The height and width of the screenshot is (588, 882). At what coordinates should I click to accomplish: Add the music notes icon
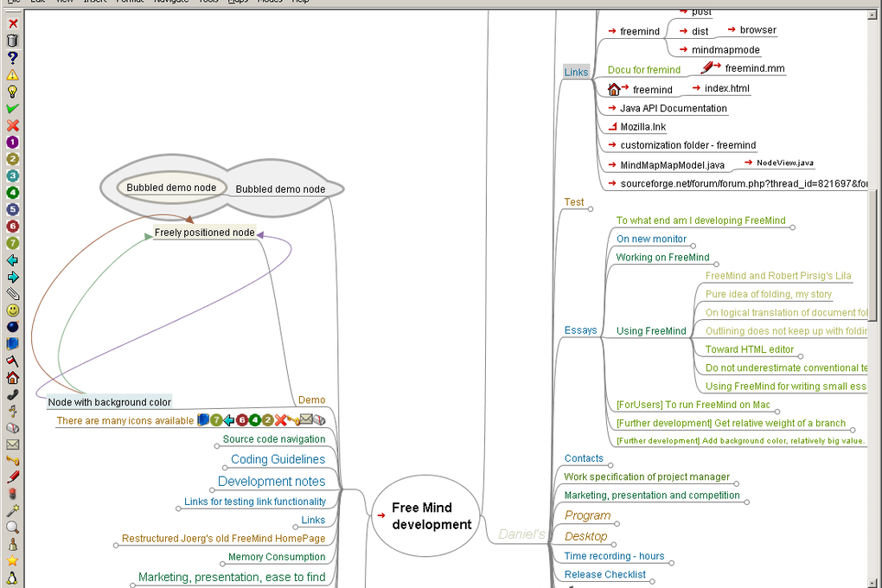[x=12, y=412]
